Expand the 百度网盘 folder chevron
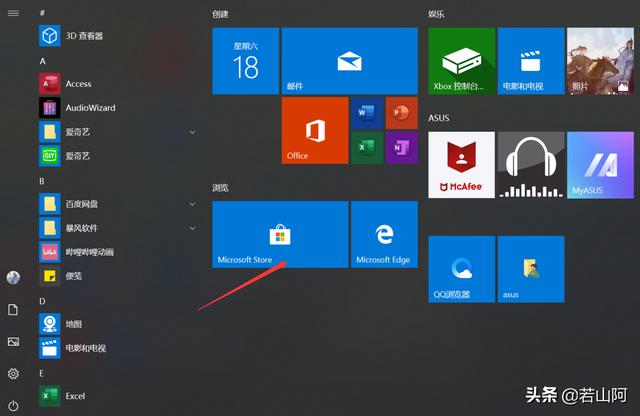640x416 pixels. (192, 203)
